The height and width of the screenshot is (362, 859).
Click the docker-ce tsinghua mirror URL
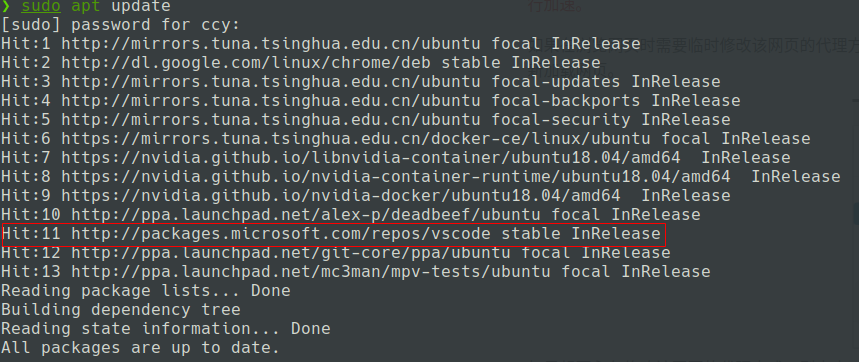pos(356,139)
